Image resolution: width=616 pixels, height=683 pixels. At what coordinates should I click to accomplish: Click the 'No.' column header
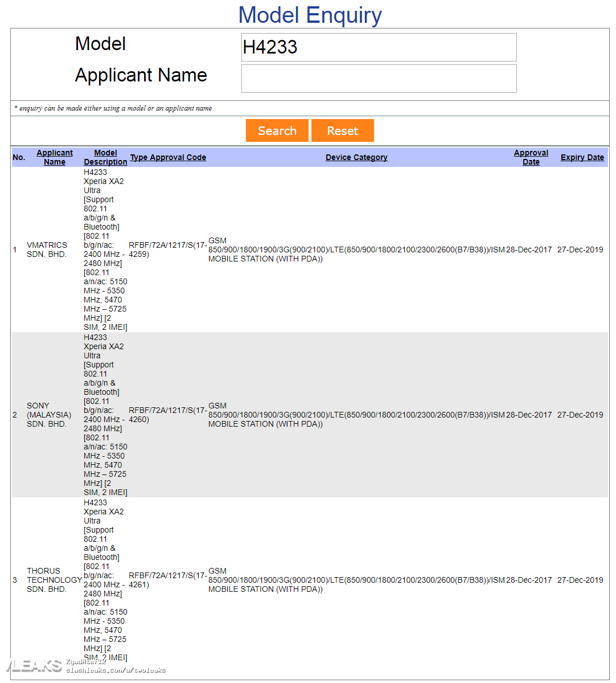19,157
